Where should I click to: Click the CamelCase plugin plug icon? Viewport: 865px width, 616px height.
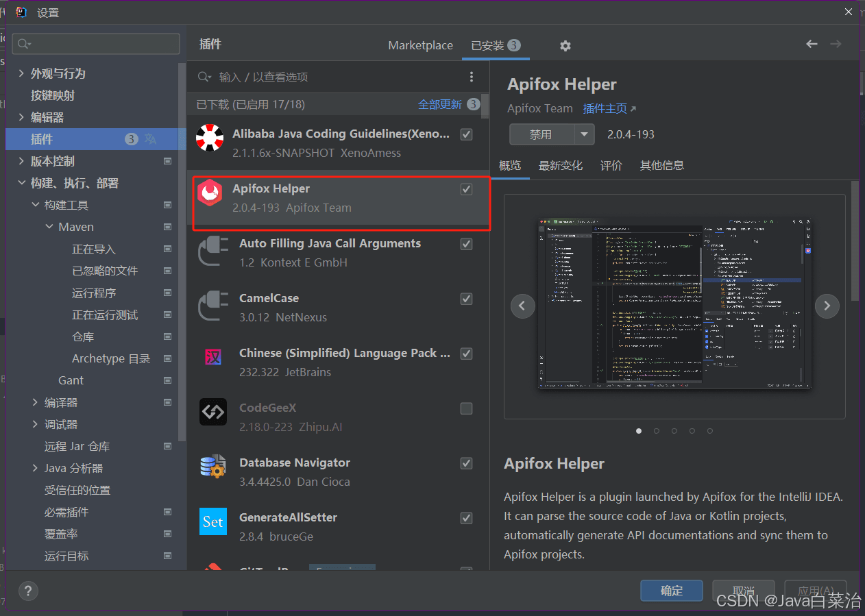[x=213, y=305]
